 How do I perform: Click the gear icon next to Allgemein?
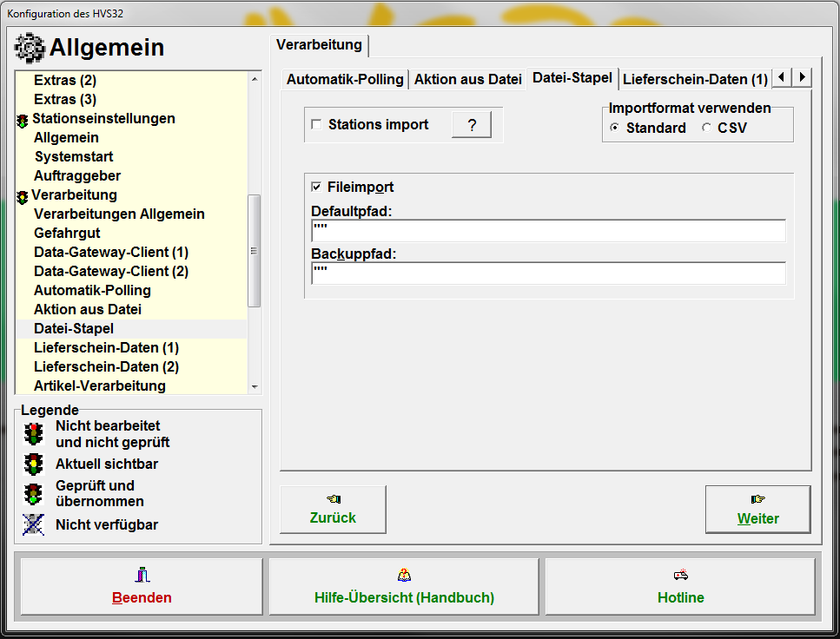click(30, 47)
